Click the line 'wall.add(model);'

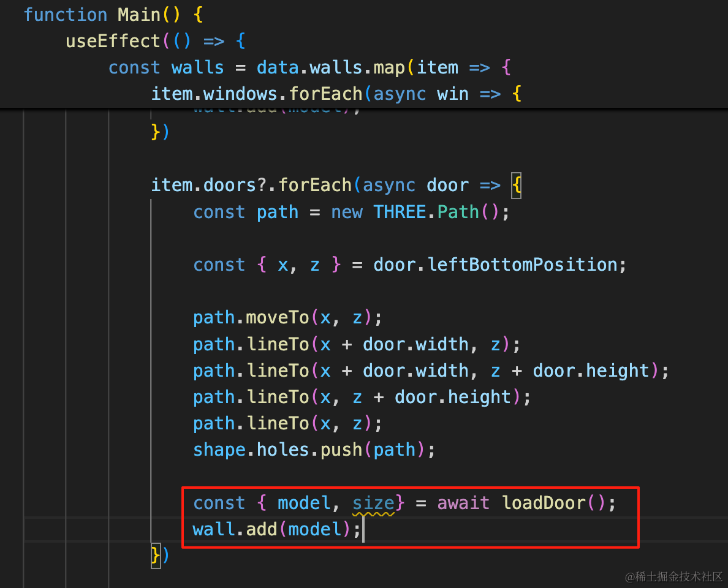[x=277, y=530]
